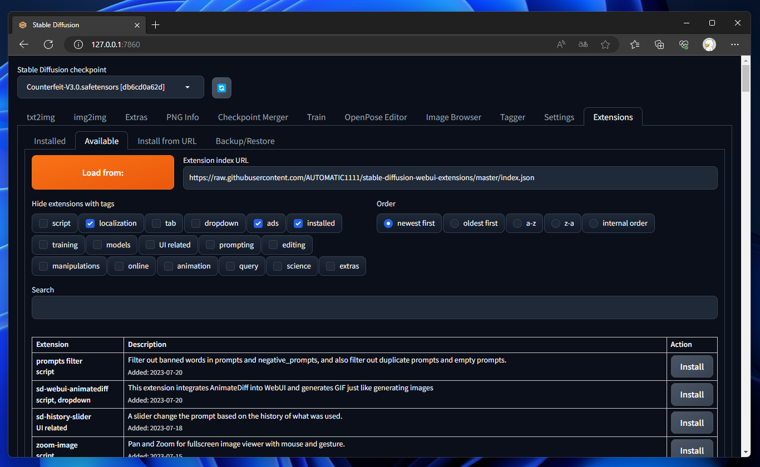
Task: Enable the models tag checkbox
Action: pyautogui.click(x=97, y=245)
